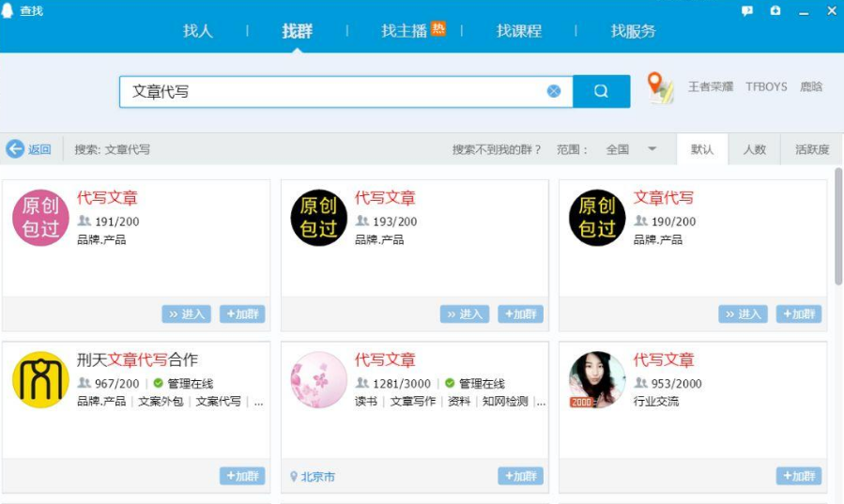Image resolution: width=844 pixels, height=504 pixels.
Task: Open the nearby map location icon
Action: tap(661, 88)
